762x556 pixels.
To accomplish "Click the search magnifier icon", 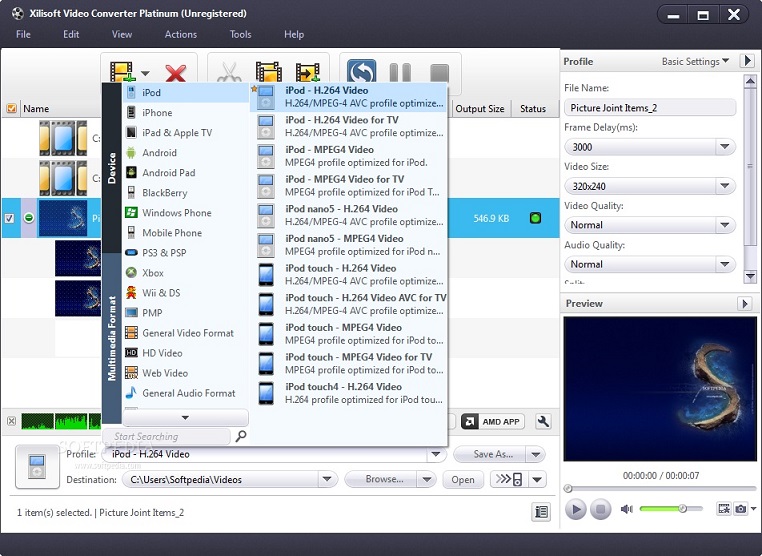I will click(x=240, y=436).
